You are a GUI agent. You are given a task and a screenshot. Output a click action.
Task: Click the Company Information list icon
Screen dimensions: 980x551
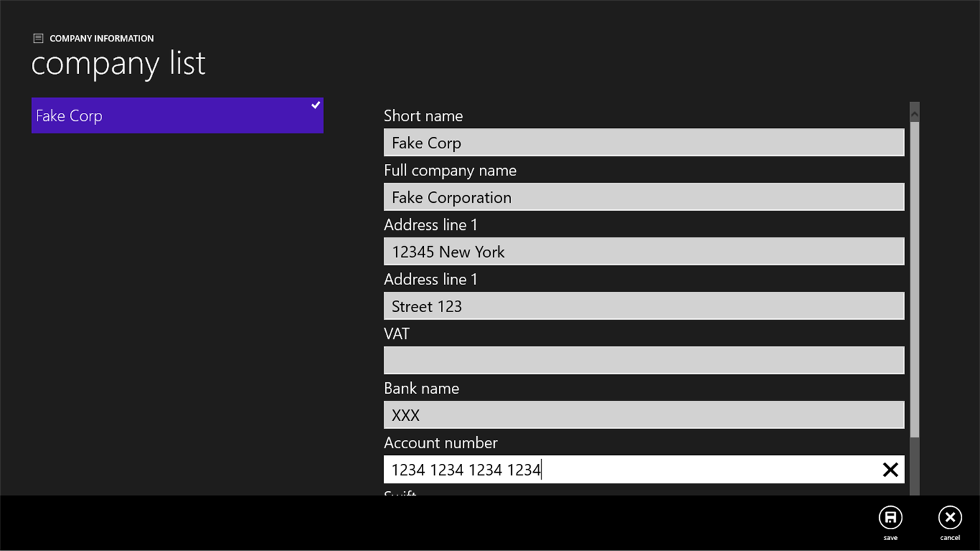38,39
